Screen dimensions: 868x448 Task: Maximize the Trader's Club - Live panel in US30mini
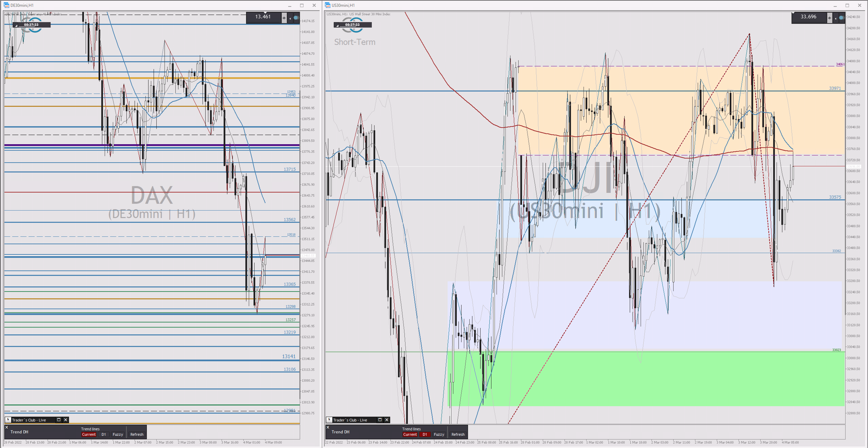coord(380,420)
